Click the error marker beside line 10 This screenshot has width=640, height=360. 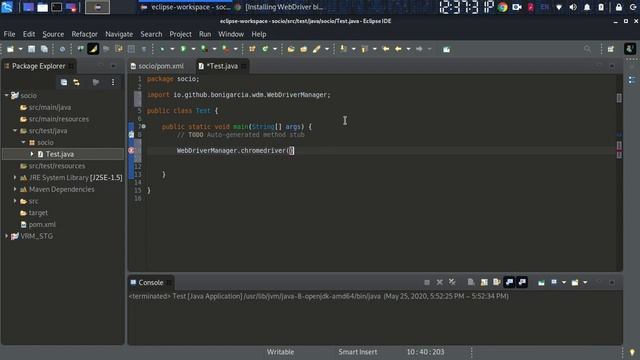[131, 150]
